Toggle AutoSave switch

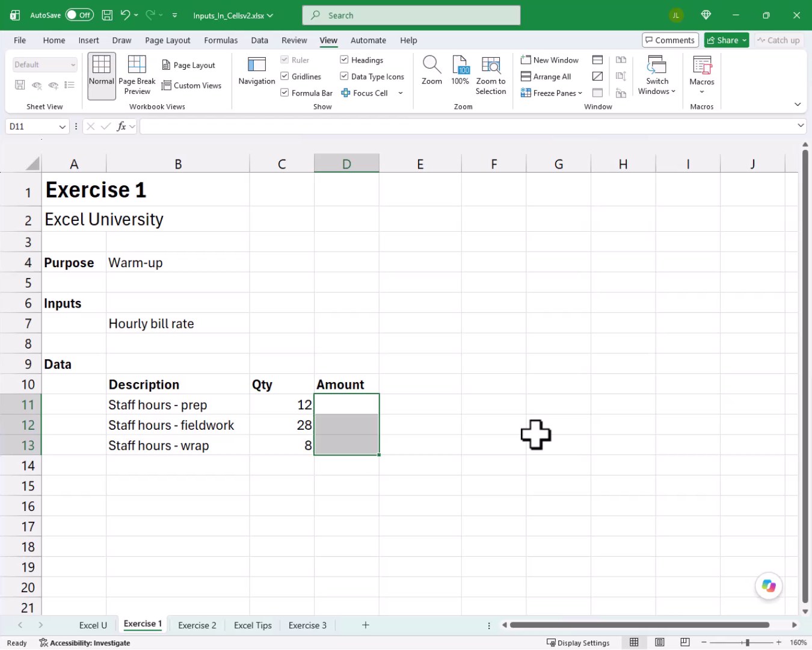point(79,15)
